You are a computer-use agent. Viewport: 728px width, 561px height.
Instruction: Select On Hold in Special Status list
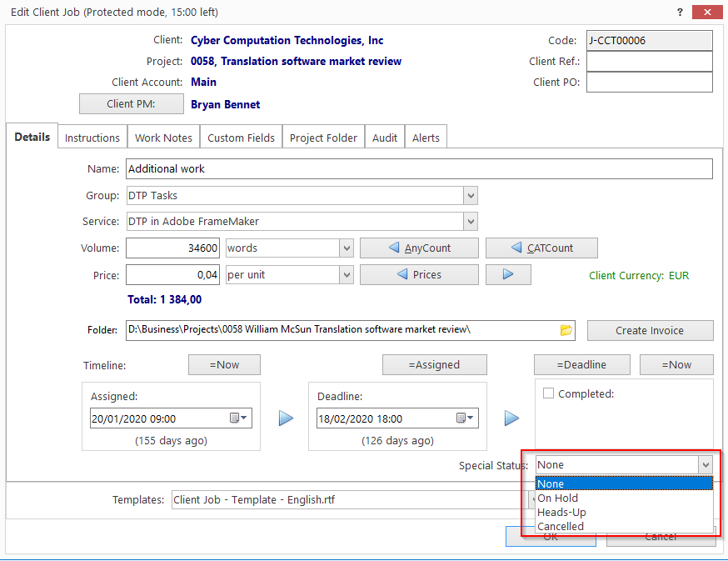click(624, 498)
